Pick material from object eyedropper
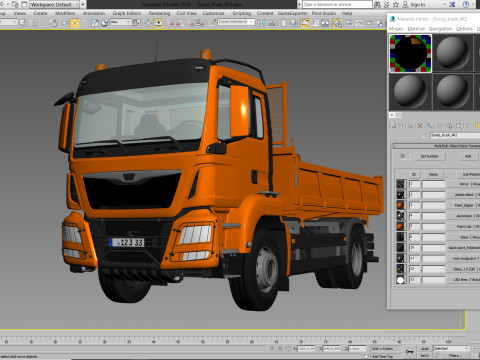The image size is (480, 360). click(424, 135)
